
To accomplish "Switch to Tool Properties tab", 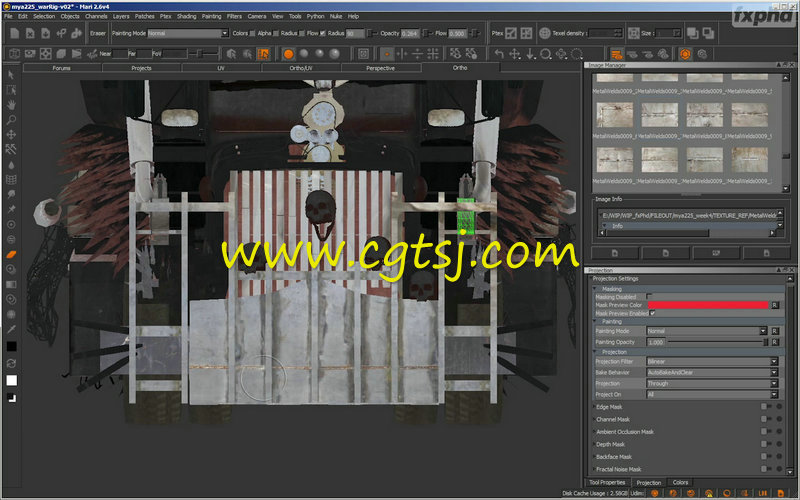I will pos(607,482).
